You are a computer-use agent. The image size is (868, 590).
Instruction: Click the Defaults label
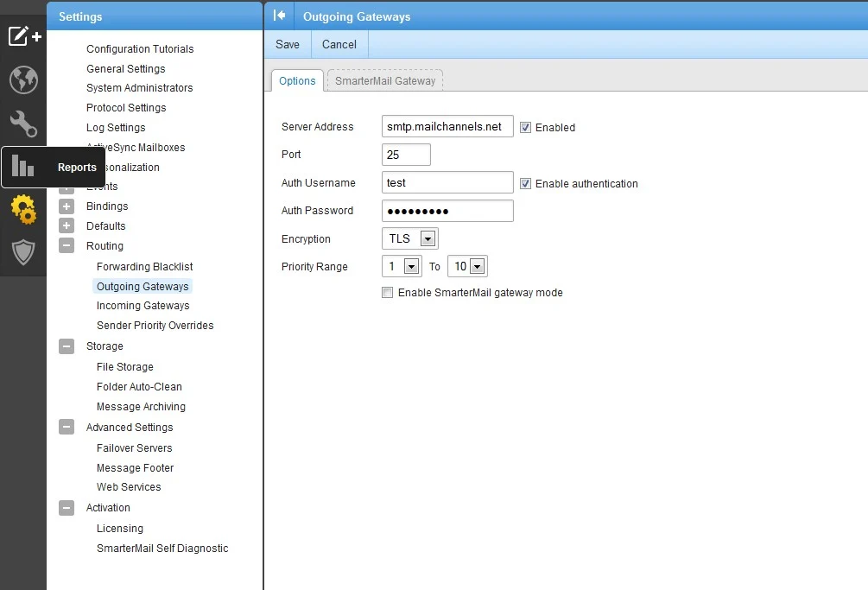105,225
